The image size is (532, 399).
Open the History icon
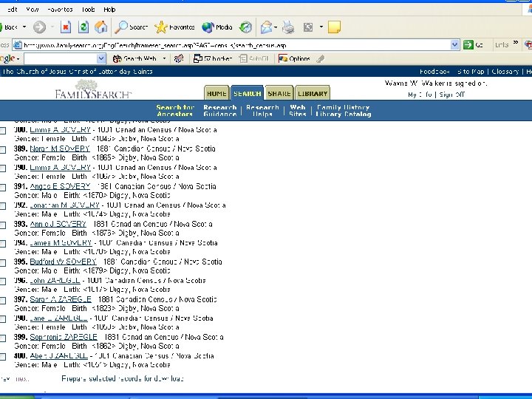(245, 27)
